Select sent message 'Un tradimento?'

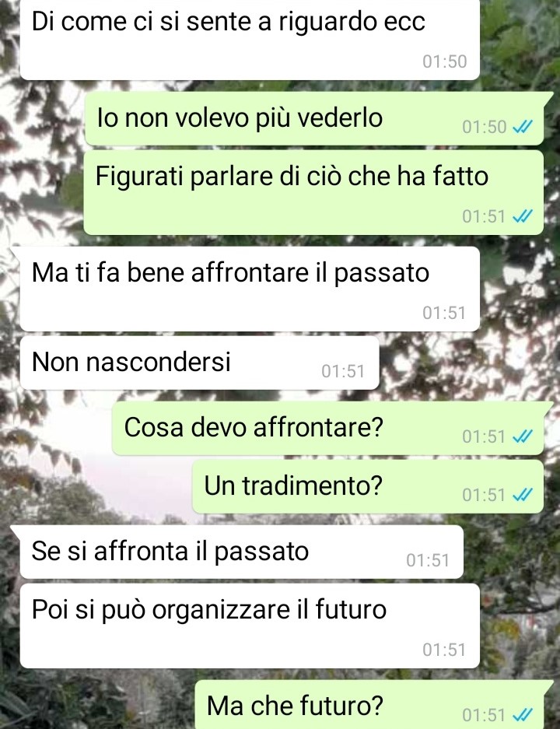click(x=368, y=487)
